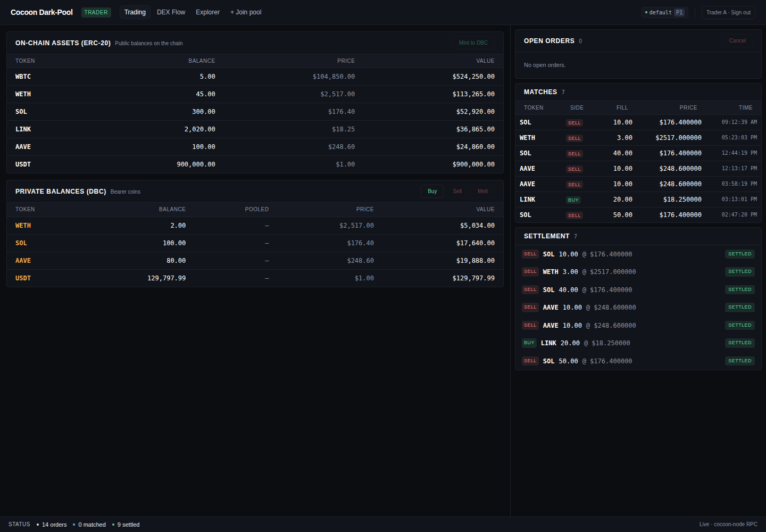Click the BUY tag in LINK match row
Image resolution: width=766 pixels, height=532 pixels.
(573, 200)
